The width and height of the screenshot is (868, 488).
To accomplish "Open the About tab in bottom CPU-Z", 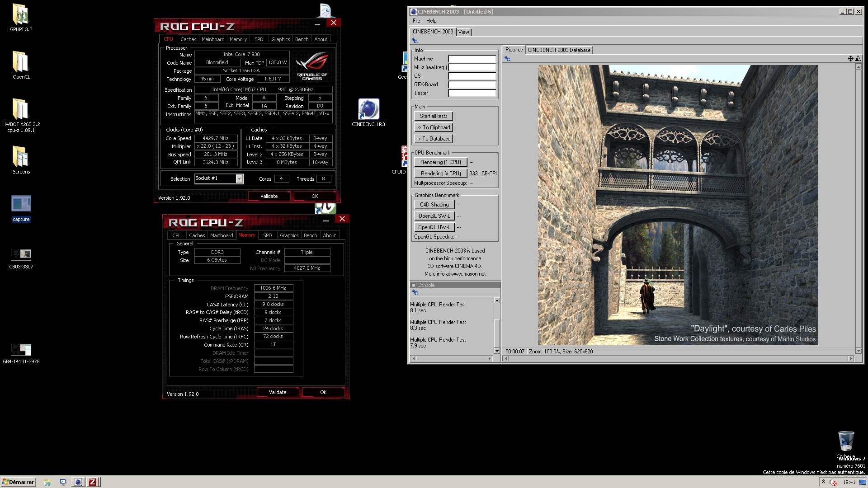I will 329,235.
